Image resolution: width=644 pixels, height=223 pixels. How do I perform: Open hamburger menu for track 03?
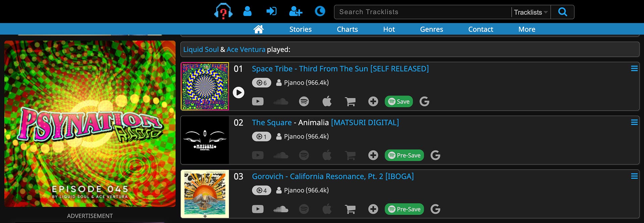coord(634,176)
